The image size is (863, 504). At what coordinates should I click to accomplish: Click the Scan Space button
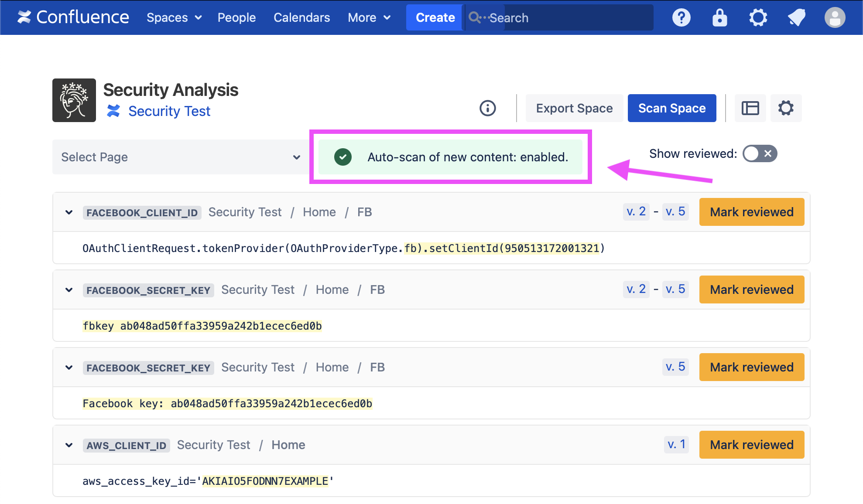[671, 108]
